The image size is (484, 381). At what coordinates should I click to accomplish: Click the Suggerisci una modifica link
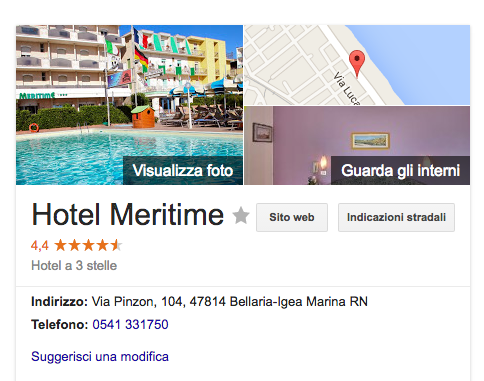100,356
